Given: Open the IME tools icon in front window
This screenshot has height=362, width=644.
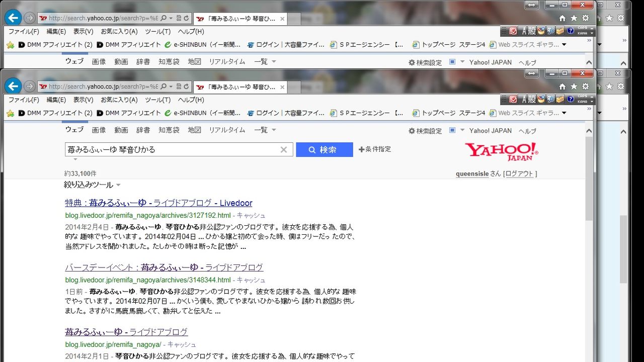Looking at the screenshot, I should click(x=541, y=100).
